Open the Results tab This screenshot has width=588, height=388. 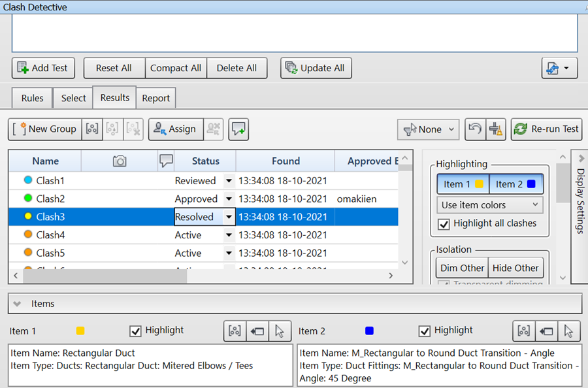[115, 97]
